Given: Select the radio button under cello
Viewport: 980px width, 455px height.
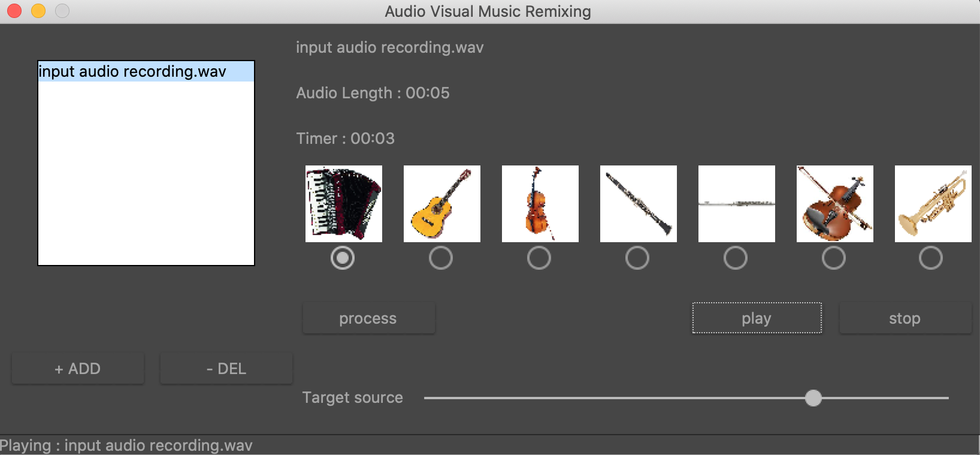Looking at the screenshot, I should click(x=539, y=258).
